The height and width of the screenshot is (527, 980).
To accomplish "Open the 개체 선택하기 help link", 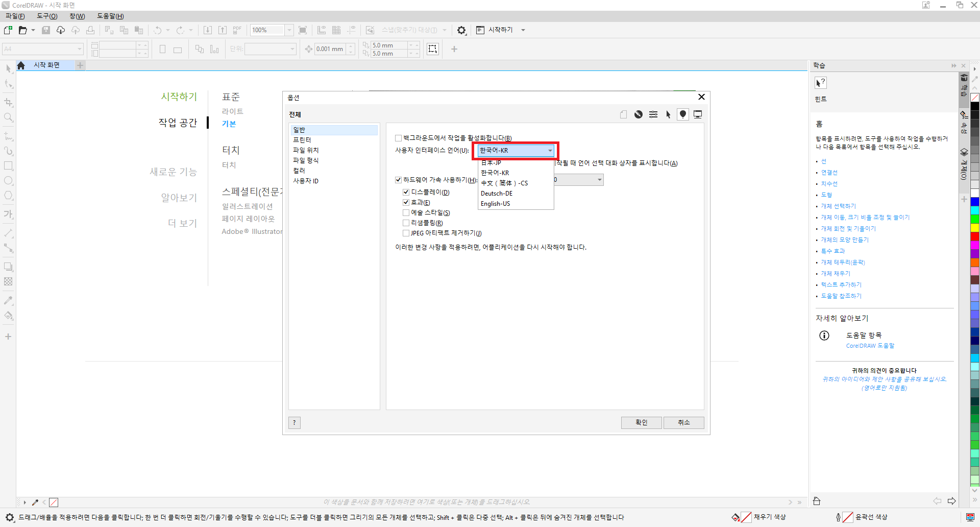I will click(x=838, y=206).
